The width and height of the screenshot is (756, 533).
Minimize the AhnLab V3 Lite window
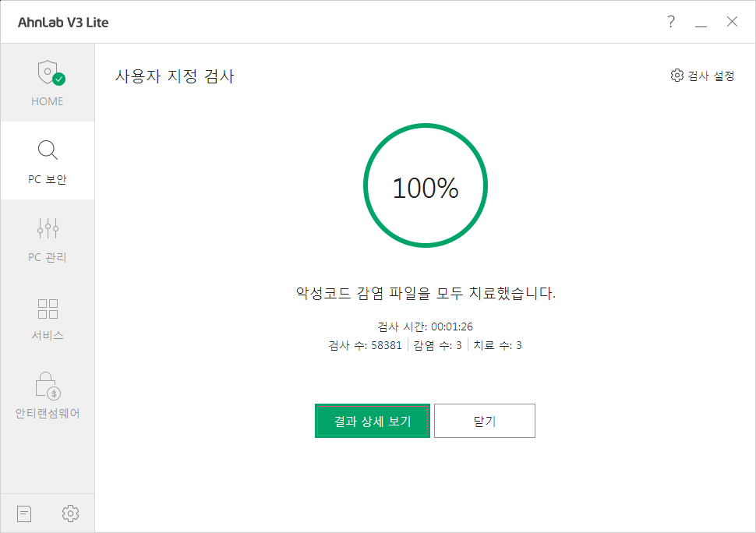point(701,22)
